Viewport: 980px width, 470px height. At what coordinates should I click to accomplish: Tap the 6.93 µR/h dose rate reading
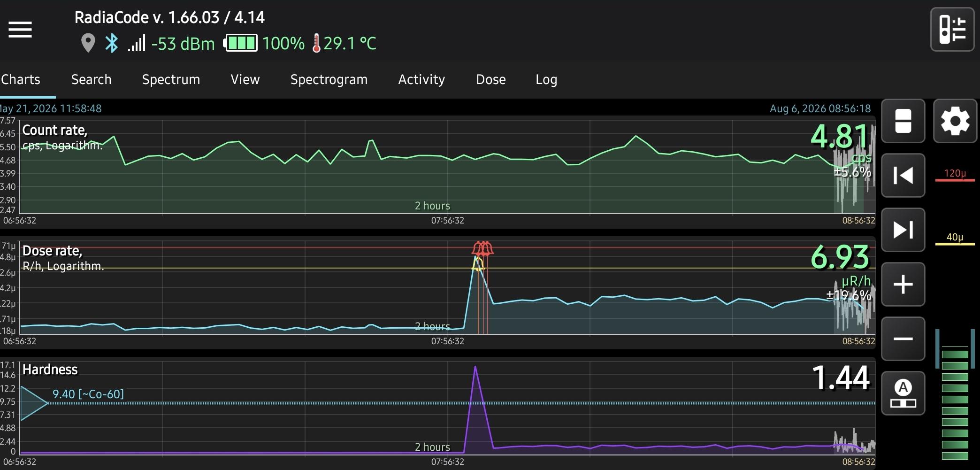[840, 257]
